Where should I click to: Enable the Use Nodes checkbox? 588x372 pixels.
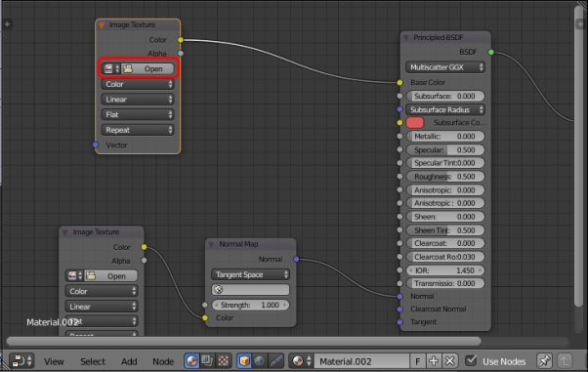(x=471, y=360)
